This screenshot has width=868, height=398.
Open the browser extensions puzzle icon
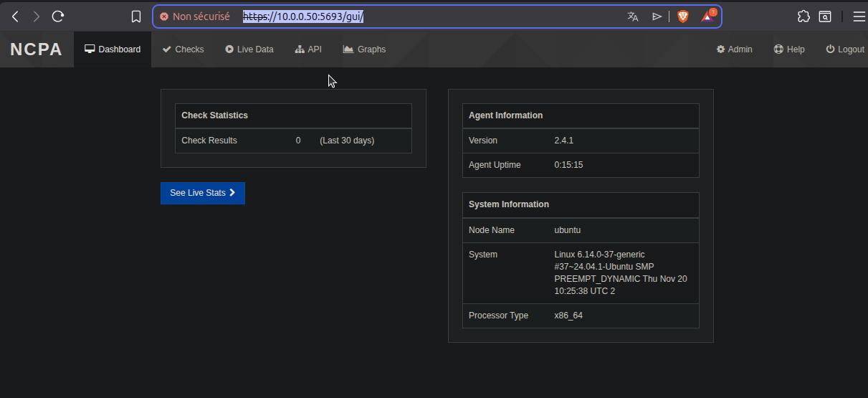pyautogui.click(x=803, y=16)
